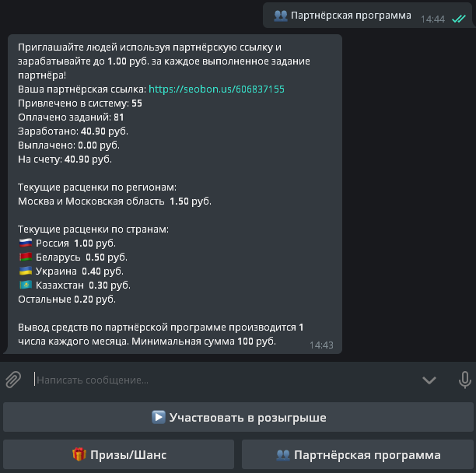Click the 'Привлечено в систему: 55' line

79,103
